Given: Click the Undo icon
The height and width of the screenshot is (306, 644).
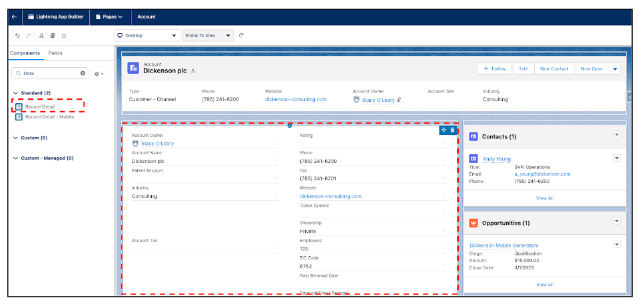Looking at the screenshot, I should coord(17,36).
